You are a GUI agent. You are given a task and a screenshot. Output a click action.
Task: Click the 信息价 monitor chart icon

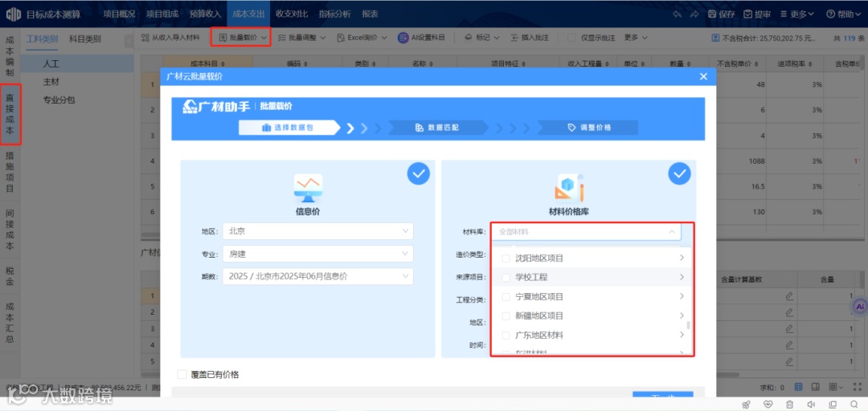pos(308,188)
